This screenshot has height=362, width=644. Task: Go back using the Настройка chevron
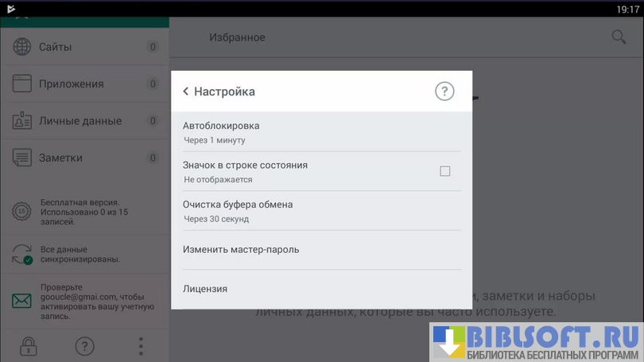coord(186,91)
